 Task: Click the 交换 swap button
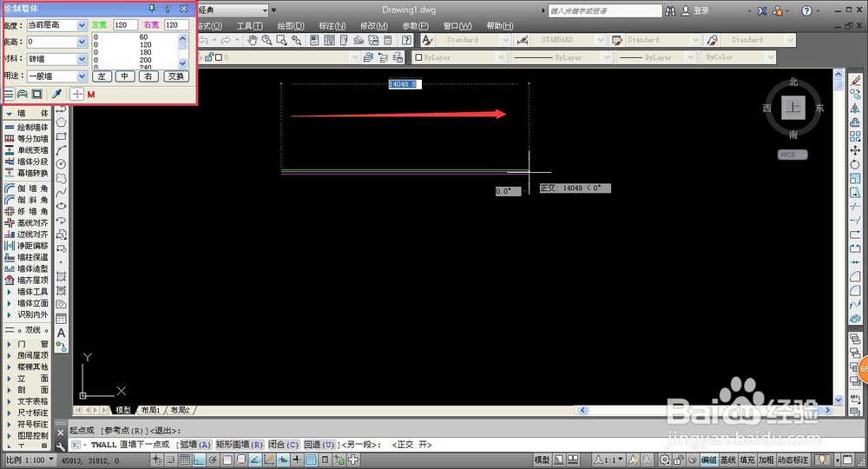pos(176,76)
